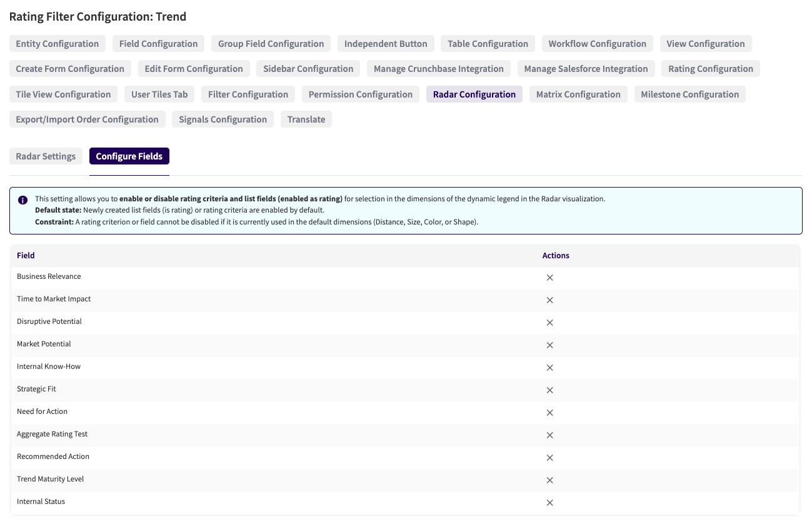812x529 pixels.
Task: Disable Internal Know-How using its X icon
Action: pos(549,368)
